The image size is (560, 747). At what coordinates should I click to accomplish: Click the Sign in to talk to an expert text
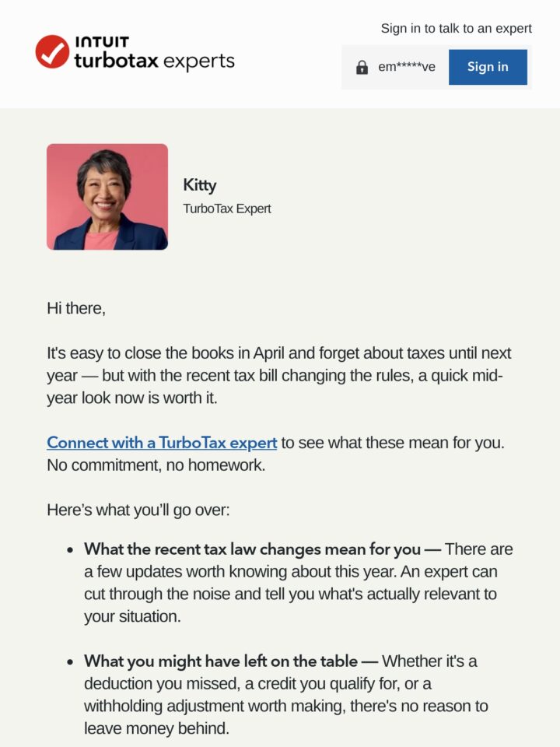[457, 29]
